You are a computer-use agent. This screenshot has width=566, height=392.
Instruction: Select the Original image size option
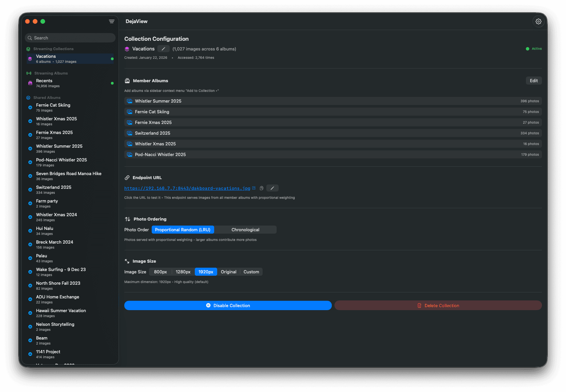(x=229, y=272)
